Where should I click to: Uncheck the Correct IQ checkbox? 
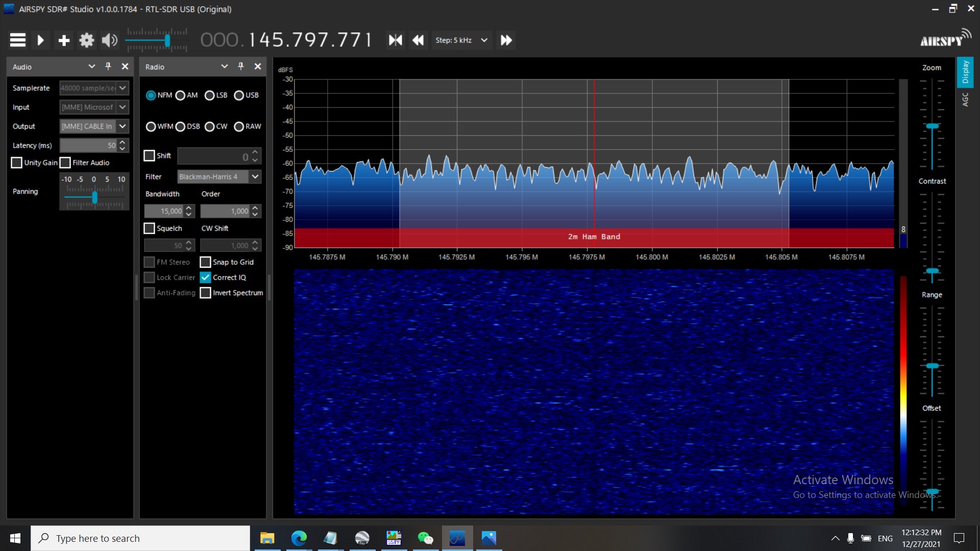click(205, 278)
